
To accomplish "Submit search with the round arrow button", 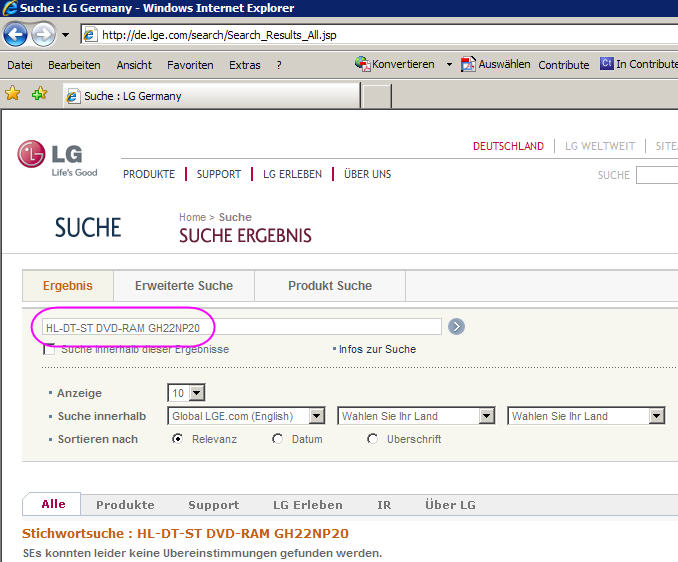I will click(x=456, y=326).
